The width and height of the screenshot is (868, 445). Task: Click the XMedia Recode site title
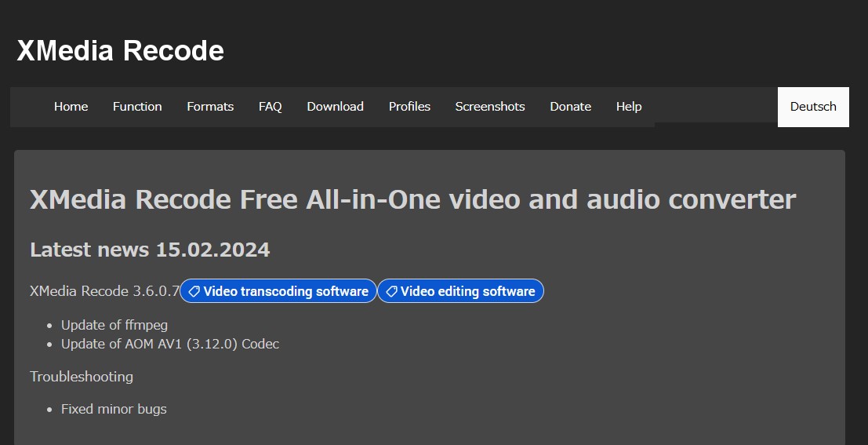pyautogui.click(x=120, y=50)
